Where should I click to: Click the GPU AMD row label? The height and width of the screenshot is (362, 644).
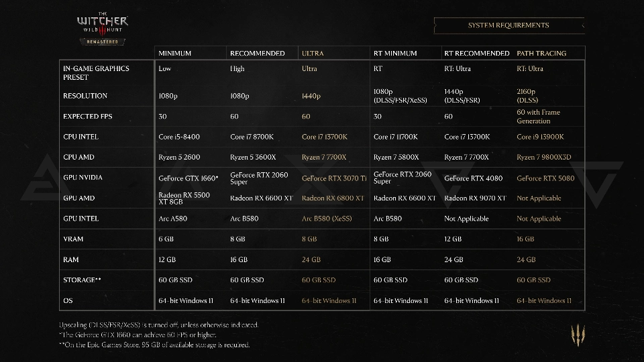79,198
